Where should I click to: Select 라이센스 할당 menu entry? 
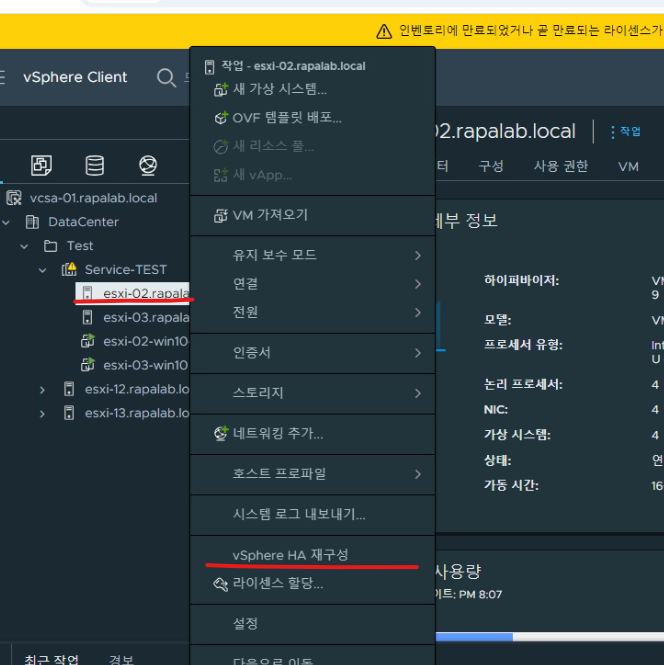click(x=313, y=584)
